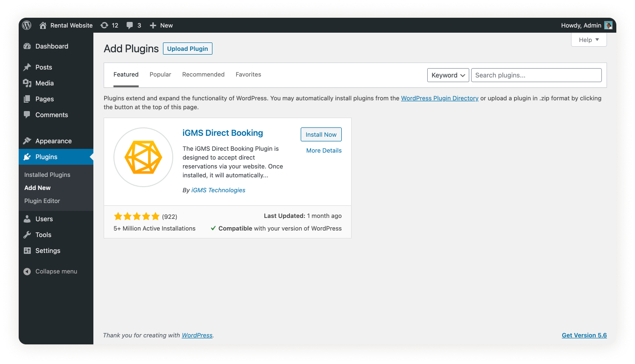Open the updates icon showing 12
Viewport: 635px width, 364px height.
tap(104, 25)
